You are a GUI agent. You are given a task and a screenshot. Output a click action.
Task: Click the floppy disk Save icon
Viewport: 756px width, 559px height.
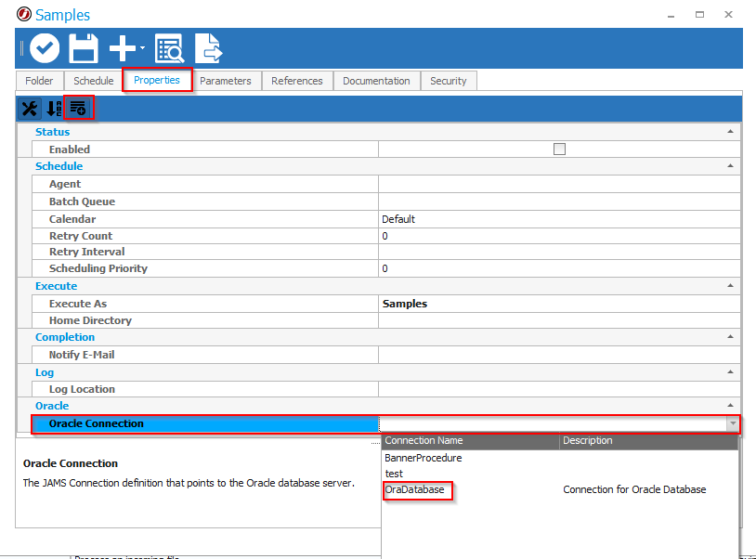tap(84, 48)
